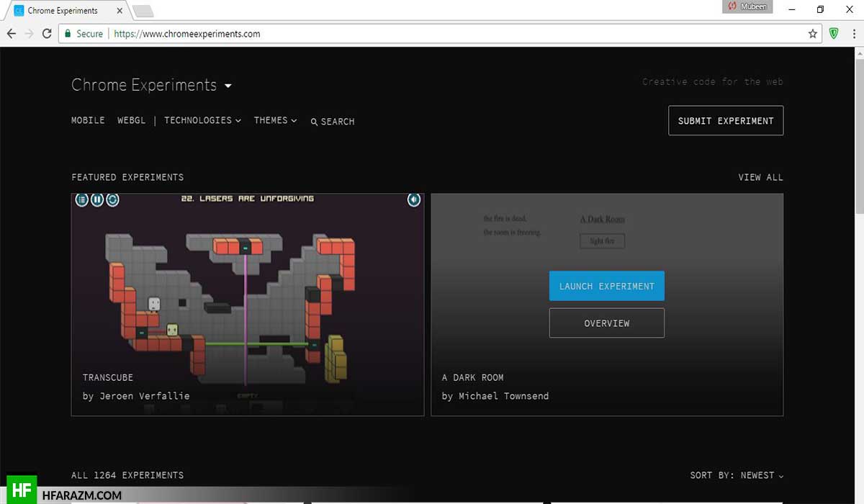Click the 'light fire' button preview
Image resolution: width=864 pixels, height=504 pixels.
(603, 241)
